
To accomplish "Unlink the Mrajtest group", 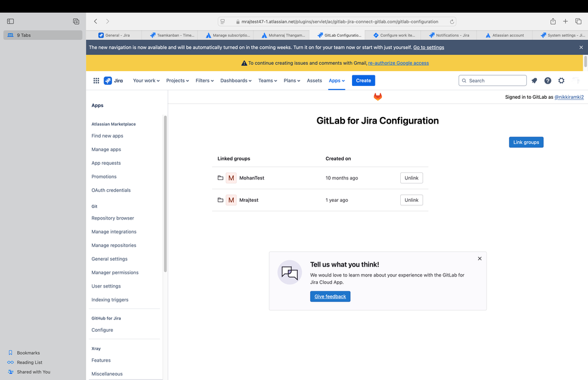I will [x=411, y=200].
